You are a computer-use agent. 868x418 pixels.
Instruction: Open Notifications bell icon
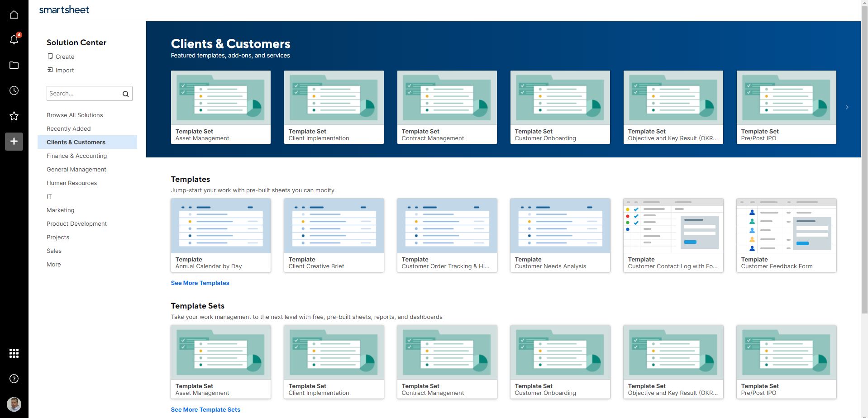(x=14, y=40)
